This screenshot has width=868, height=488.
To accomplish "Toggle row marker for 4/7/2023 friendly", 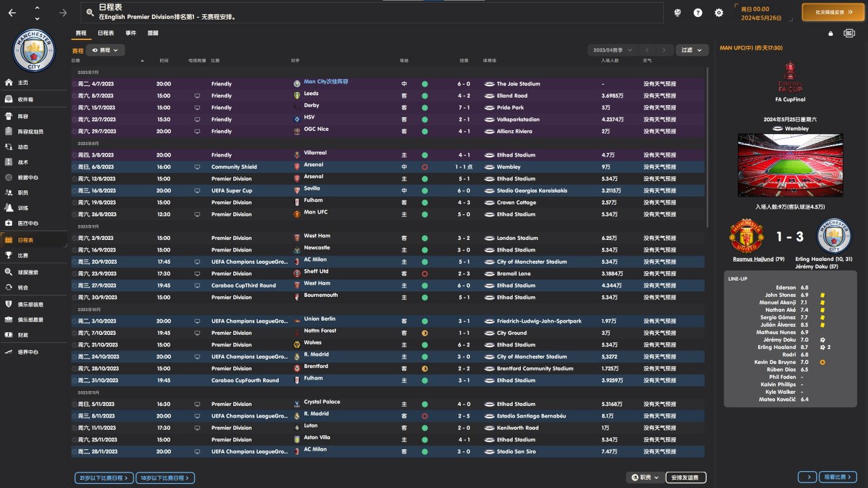I will tap(75, 84).
